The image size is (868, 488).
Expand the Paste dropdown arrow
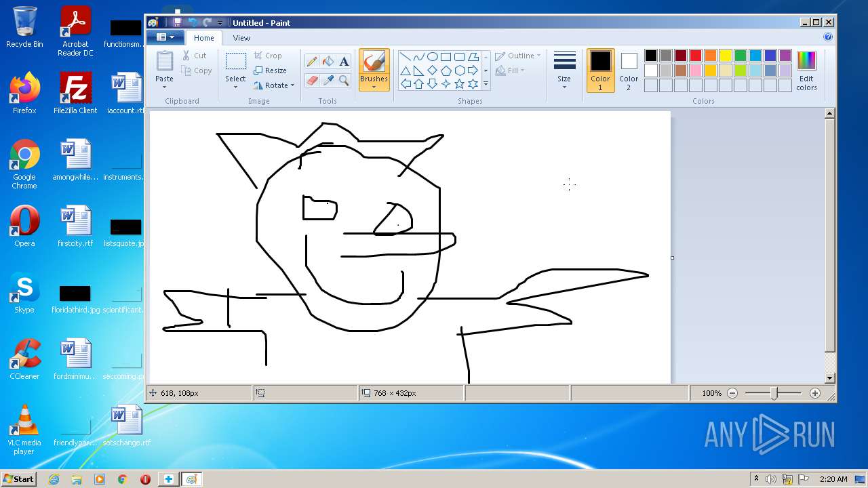click(x=164, y=87)
